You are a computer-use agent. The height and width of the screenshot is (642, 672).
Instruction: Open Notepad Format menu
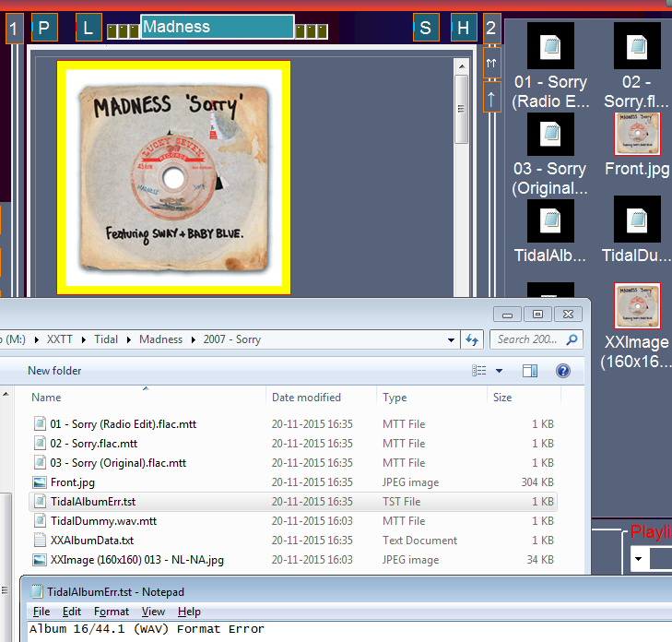pyautogui.click(x=112, y=612)
